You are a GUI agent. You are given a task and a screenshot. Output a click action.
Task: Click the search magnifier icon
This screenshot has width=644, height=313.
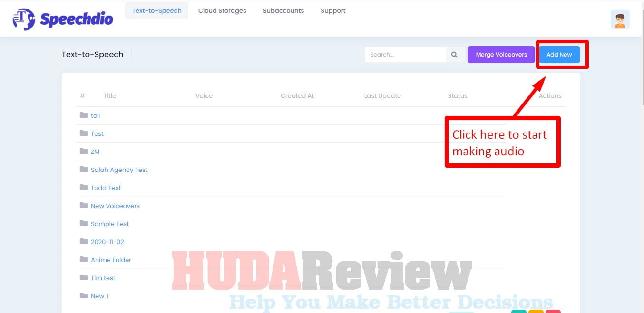point(454,55)
